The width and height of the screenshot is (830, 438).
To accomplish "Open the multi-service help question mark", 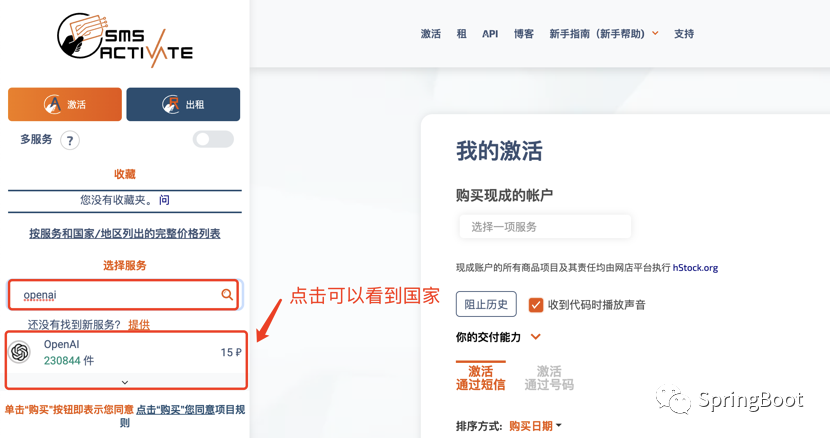I will pyautogui.click(x=70, y=141).
